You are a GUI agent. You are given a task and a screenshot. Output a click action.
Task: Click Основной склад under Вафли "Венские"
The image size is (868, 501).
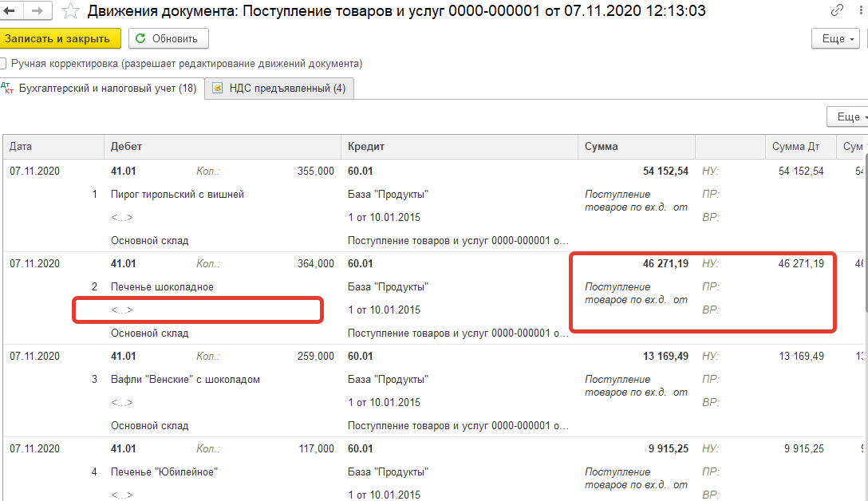pyautogui.click(x=149, y=426)
